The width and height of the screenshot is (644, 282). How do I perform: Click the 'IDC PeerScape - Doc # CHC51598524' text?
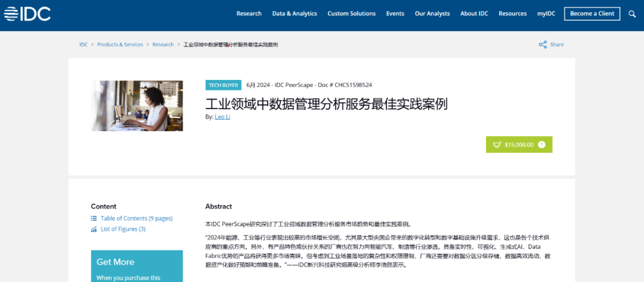point(324,85)
